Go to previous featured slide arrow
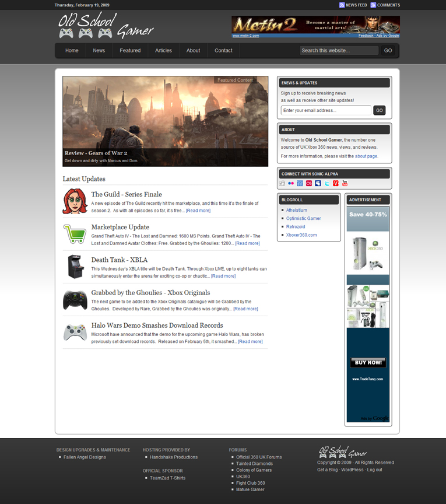 73,121
